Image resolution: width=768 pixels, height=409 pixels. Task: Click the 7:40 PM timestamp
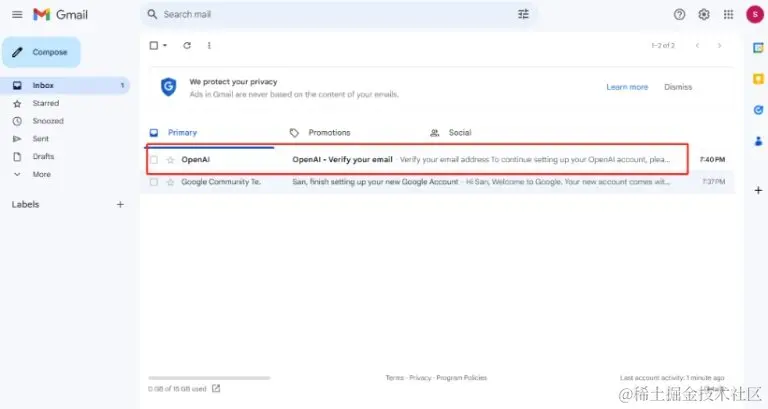[712, 160]
